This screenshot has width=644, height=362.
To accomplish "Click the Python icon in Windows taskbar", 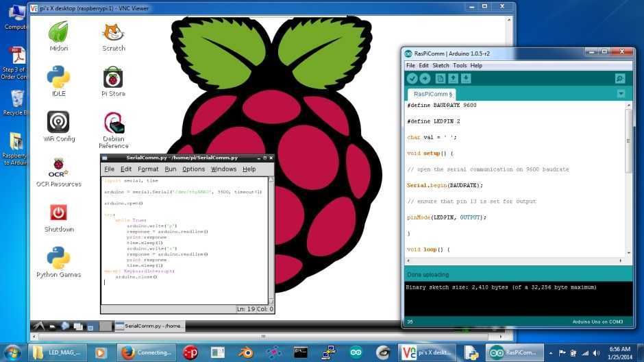I will (x=471, y=352).
